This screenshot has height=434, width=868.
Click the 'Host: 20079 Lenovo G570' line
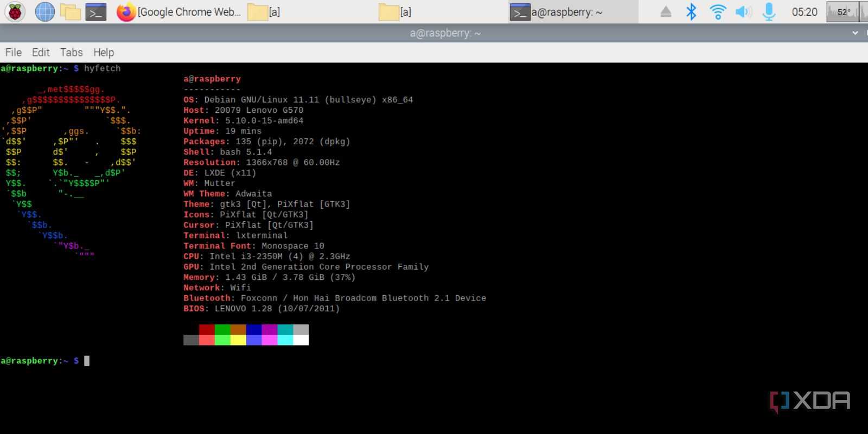[243, 110]
